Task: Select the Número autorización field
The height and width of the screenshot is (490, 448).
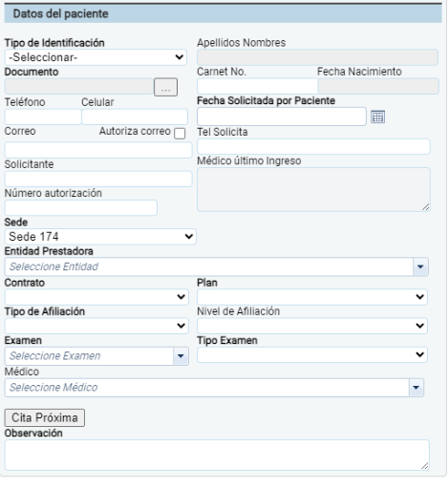Action: pos(81,208)
